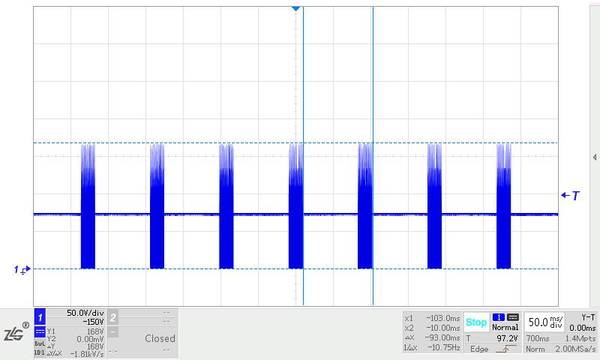Toggle the closed channel 2 indicator
This screenshot has width=600, height=360.
113,318
